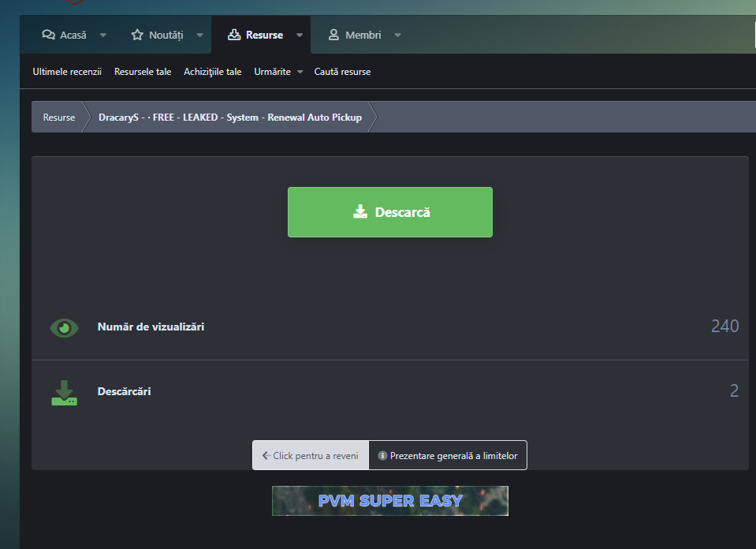Screen dimensions: 756x549
Task: Click the Membri person icon
Action: point(333,35)
